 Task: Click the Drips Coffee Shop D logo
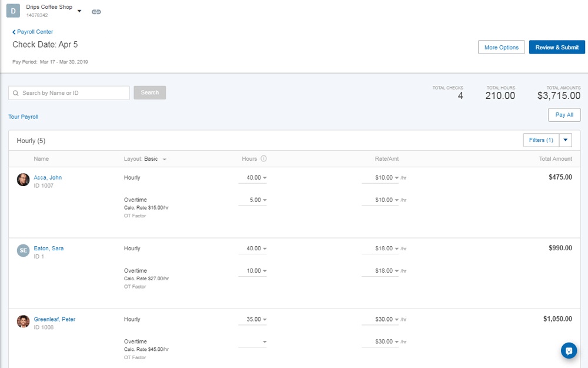pyautogui.click(x=13, y=11)
